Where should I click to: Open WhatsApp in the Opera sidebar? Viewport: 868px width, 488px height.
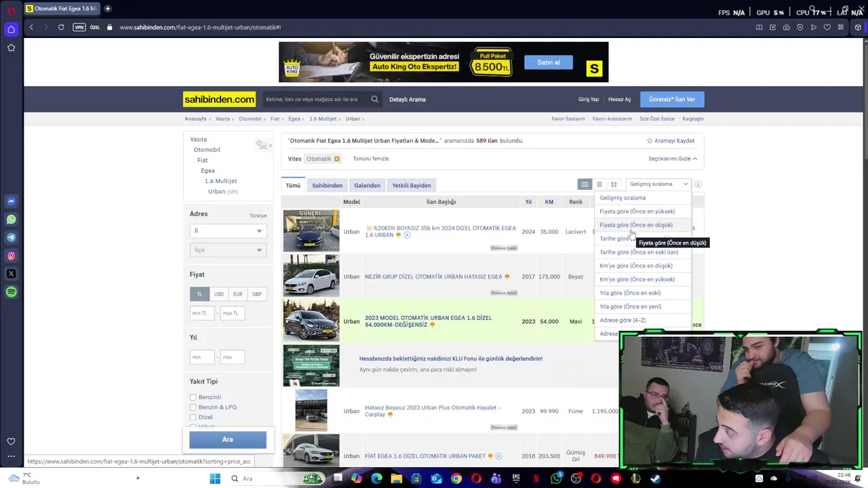11,220
